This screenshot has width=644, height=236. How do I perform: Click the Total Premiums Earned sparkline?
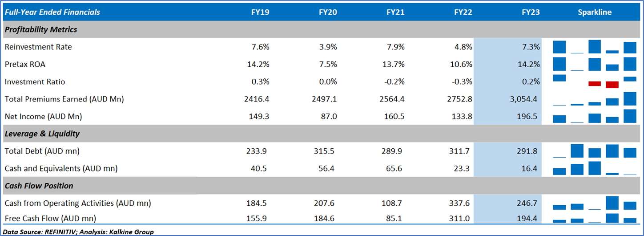594,99
